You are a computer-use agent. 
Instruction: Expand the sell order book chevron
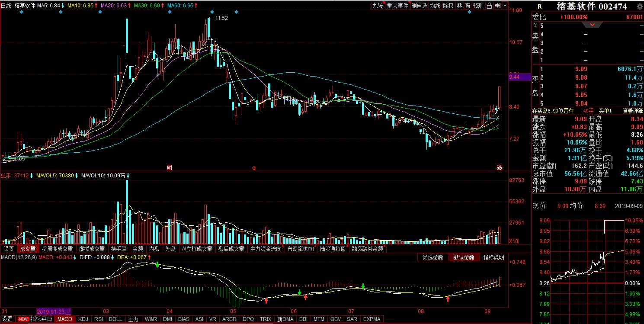(592, 25)
